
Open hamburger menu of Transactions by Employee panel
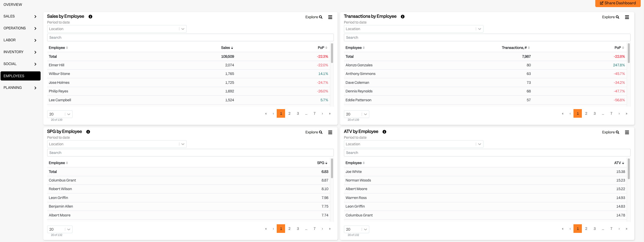point(627,17)
